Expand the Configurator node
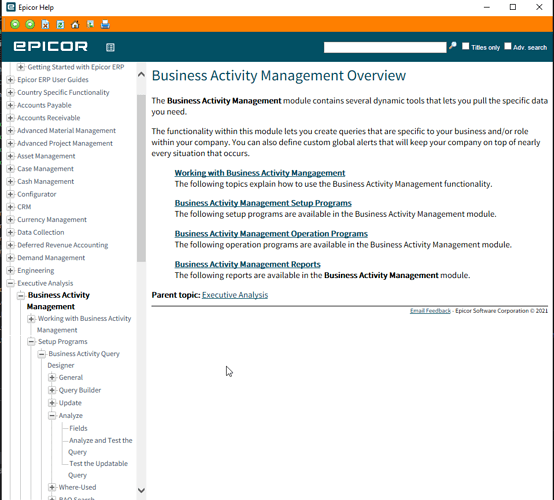The image size is (554, 500). (11, 194)
